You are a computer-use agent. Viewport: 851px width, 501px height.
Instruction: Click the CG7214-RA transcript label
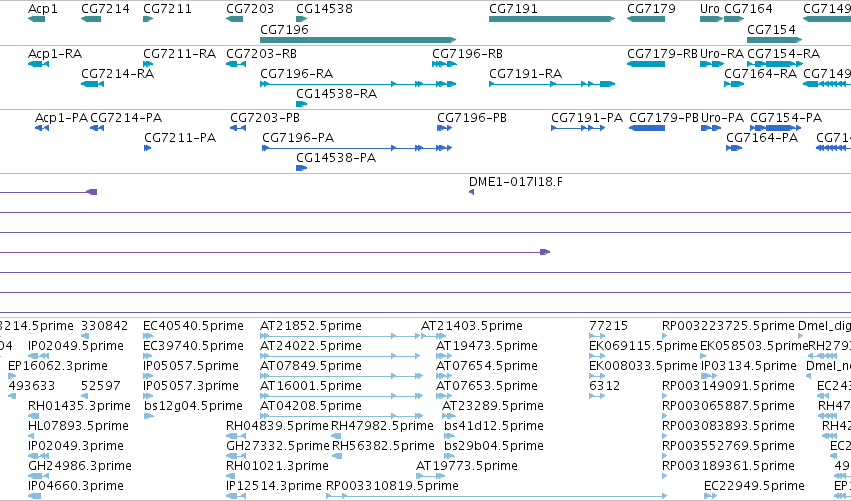click(x=117, y=74)
